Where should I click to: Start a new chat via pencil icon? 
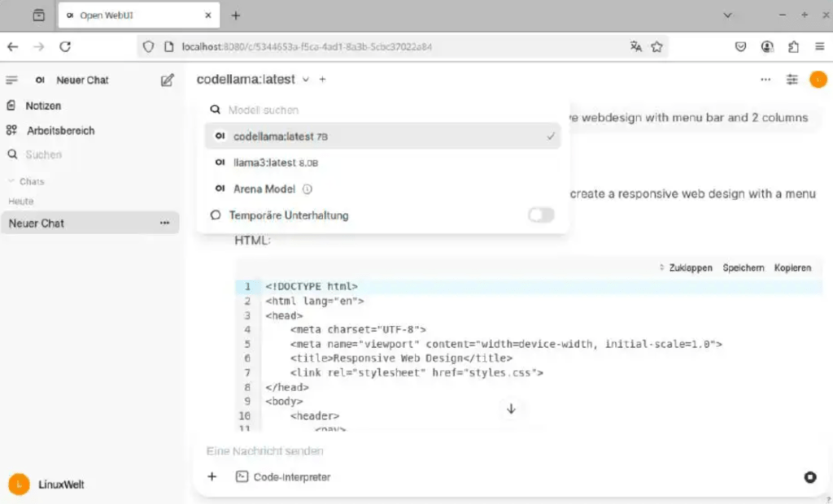[x=168, y=79]
